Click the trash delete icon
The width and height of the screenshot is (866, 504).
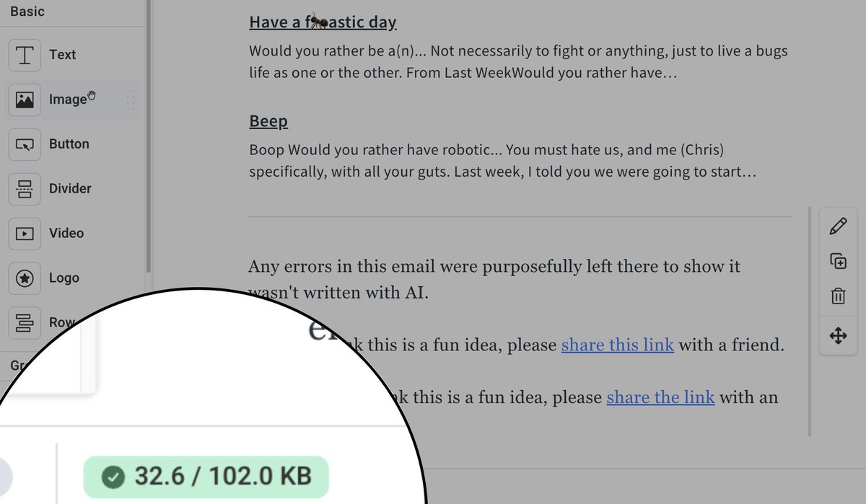[x=838, y=296]
